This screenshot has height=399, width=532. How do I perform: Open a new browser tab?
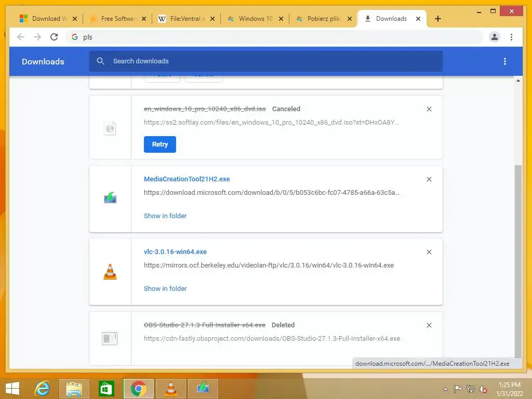(437, 19)
